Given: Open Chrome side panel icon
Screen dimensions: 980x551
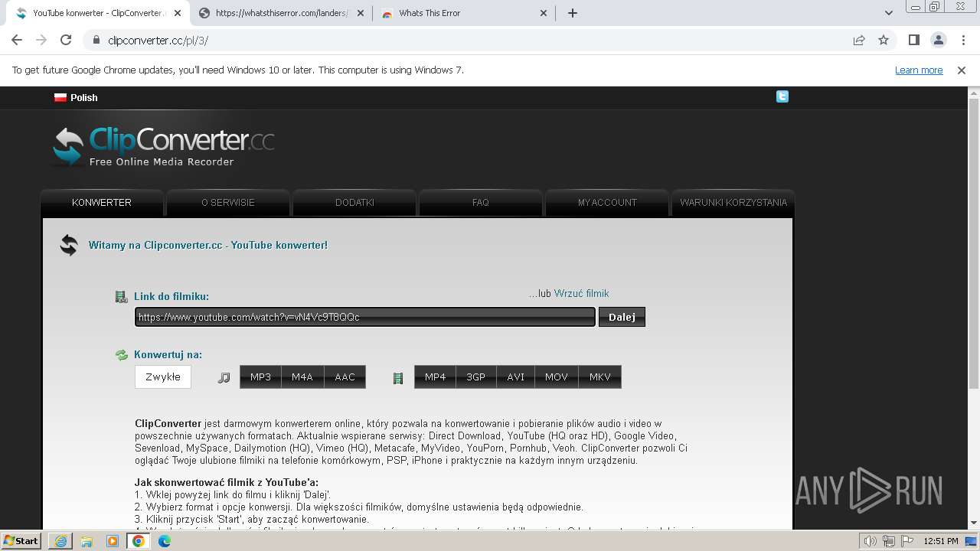Looking at the screenshot, I should pos(913,41).
